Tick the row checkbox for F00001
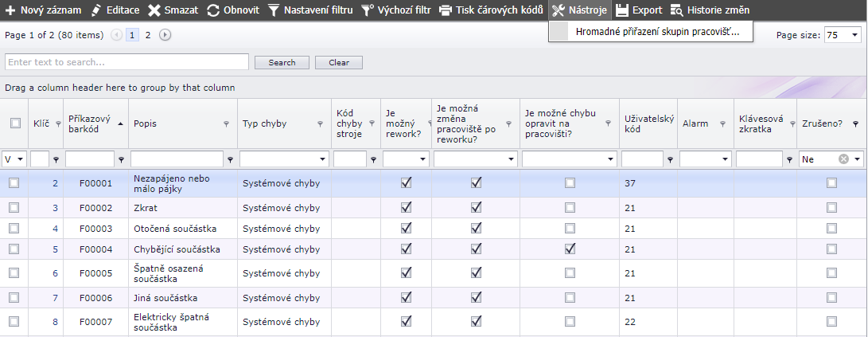This screenshot has height=337, width=868. 14,183
